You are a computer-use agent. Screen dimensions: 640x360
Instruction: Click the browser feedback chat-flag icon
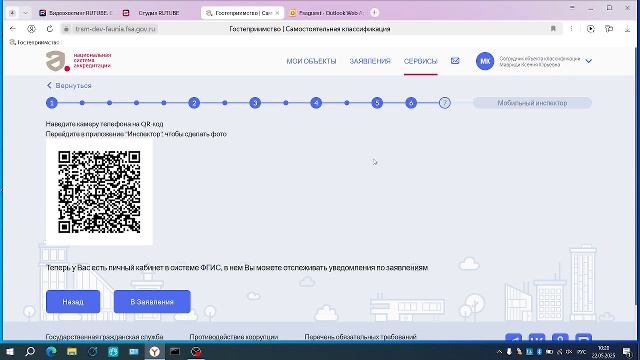point(609,29)
